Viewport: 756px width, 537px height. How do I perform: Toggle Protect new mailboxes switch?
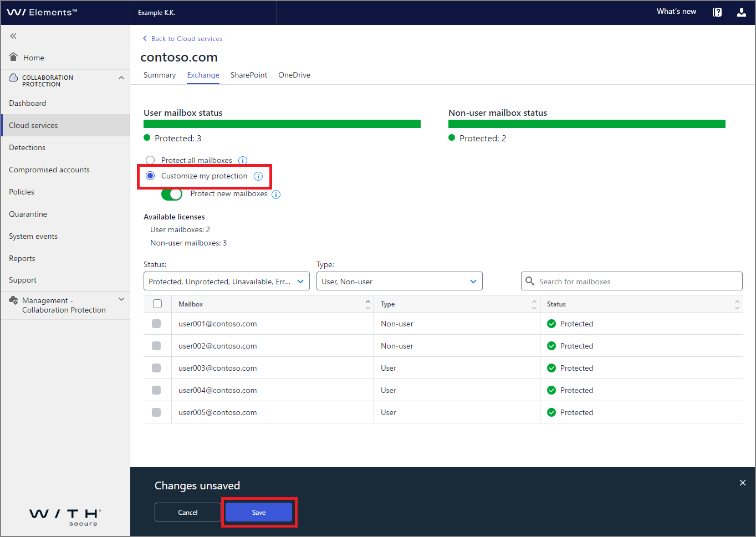[x=172, y=194]
